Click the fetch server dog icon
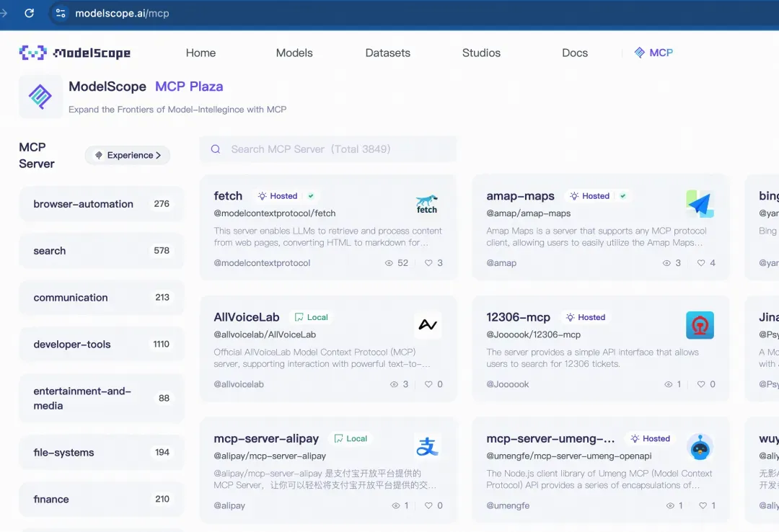779x532 pixels. point(427,204)
